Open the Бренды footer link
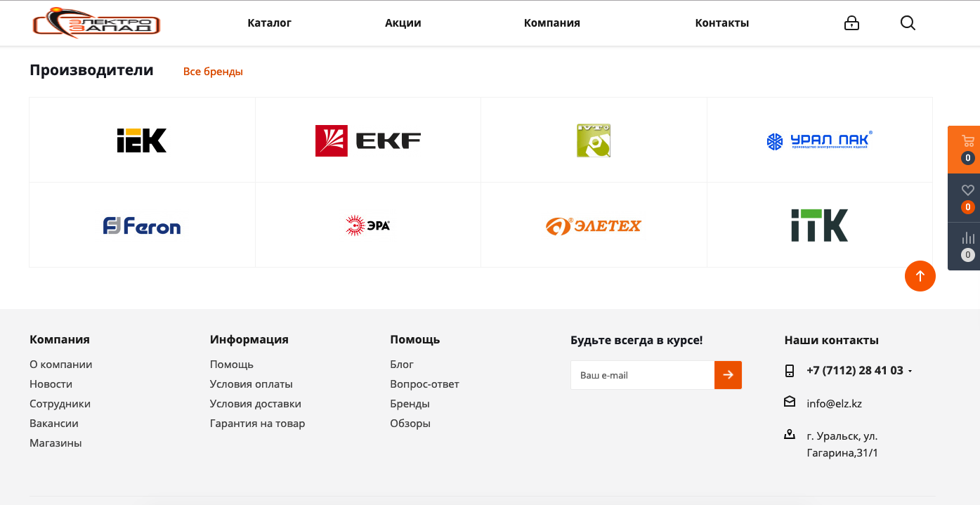Viewport: 980px width, 505px height. point(410,404)
